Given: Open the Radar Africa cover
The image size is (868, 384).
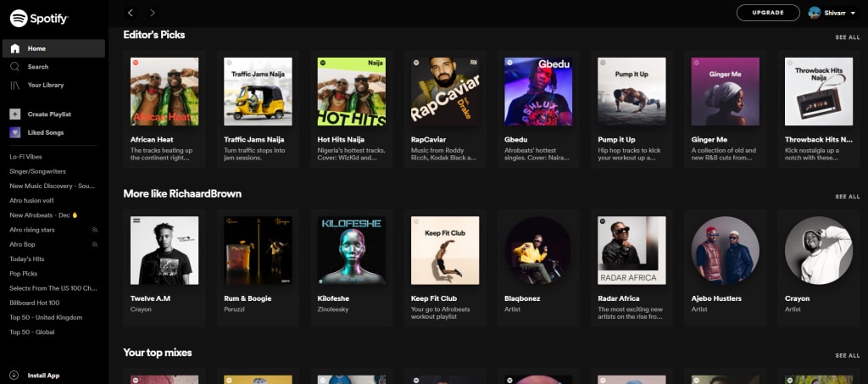Looking at the screenshot, I should pos(632,250).
